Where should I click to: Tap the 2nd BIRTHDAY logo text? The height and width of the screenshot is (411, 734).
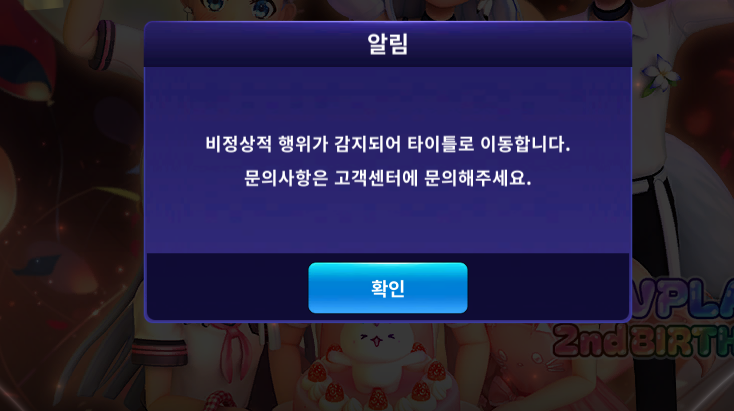[644, 340]
